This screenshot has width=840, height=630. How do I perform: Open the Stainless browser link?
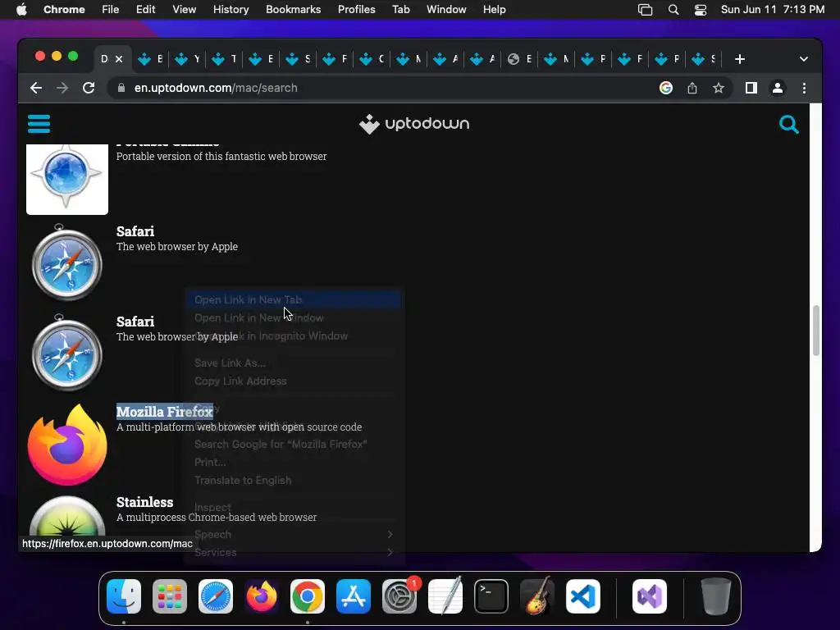point(144,502)
